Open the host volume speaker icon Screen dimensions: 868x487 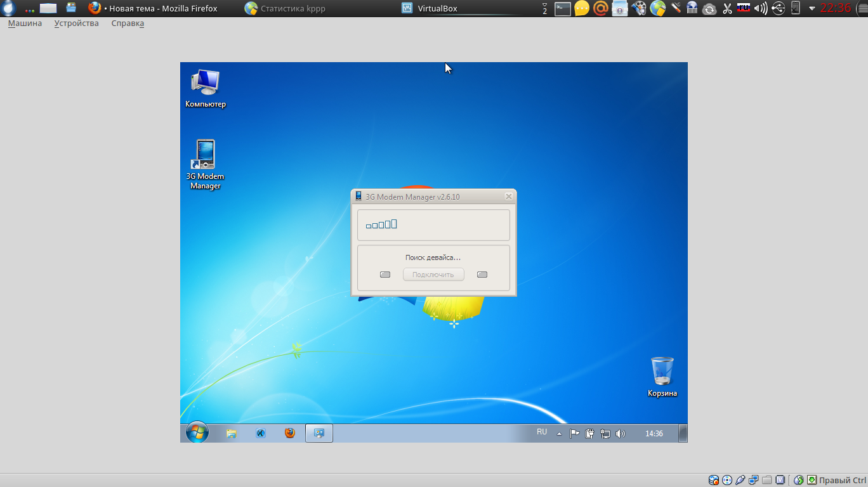click(761, 9)
